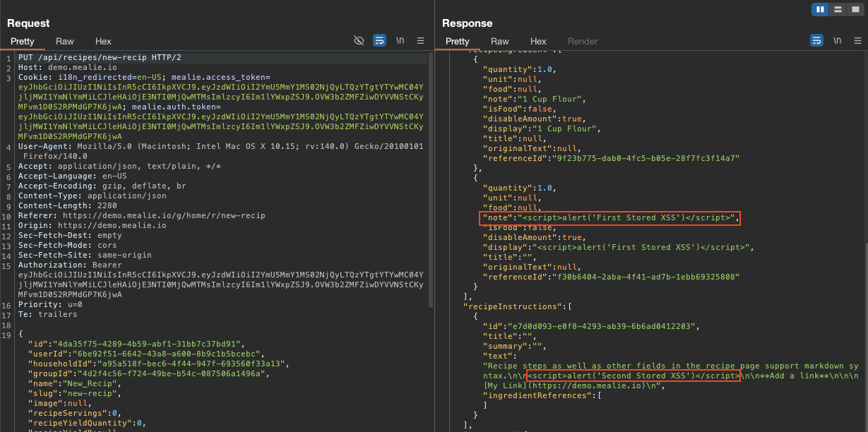This screenshot has width=868, height=432.
Task: Toggle show newlines \n in Response panel
Action: pyautogui.click(x=838, y=41)
